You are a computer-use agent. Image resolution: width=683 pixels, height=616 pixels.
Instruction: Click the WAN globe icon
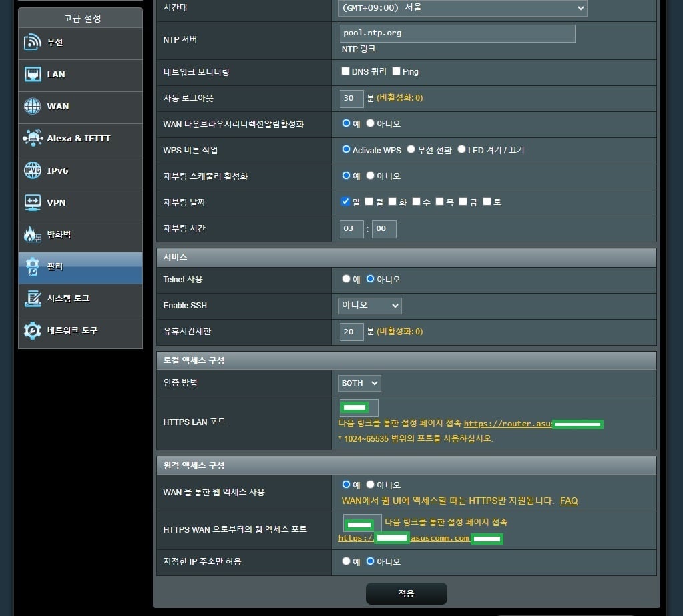coord(33,106)
